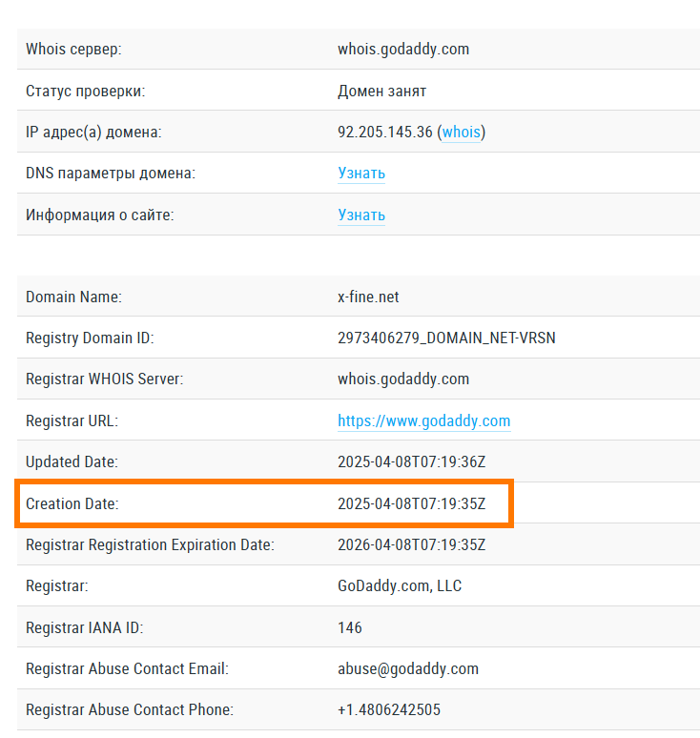Screen dimensions: 700x738
Task: Click the GoDaddy.com, LLC registrar name
Action: click(400, 585)
